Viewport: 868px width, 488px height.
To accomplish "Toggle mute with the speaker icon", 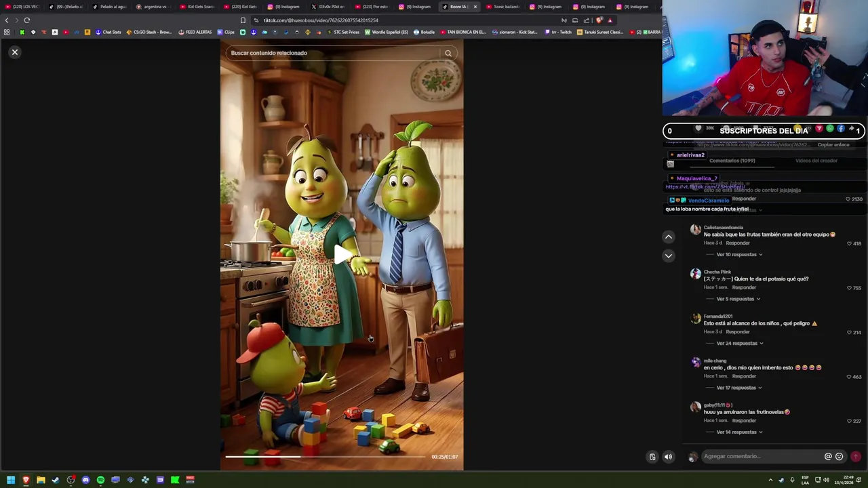I will 668,457.
